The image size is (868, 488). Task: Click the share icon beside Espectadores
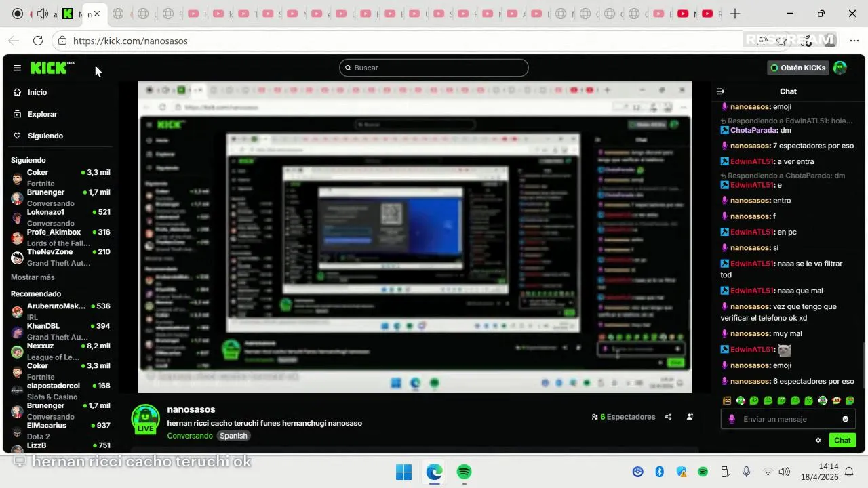click(668, 417)
